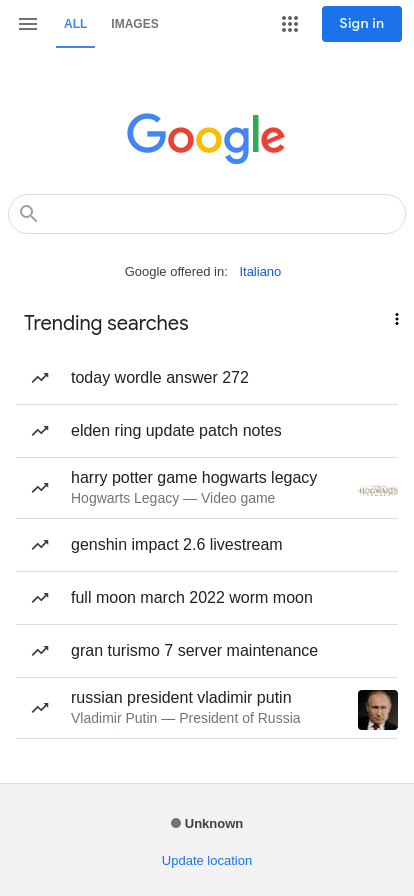Viewport: 414px width, 896px height.
Task: Click trending arrow beside genshin impact
Action: click(40, 545)
